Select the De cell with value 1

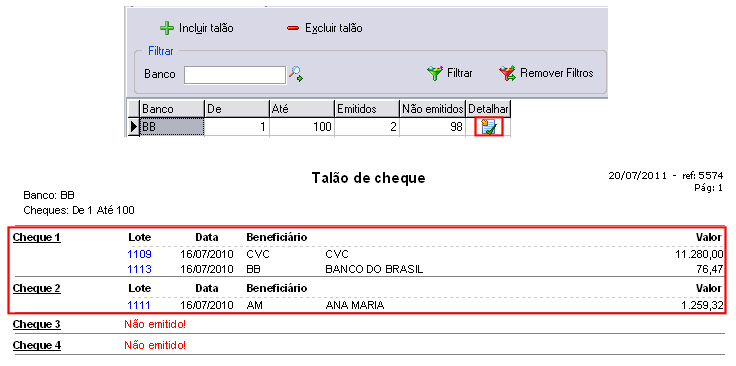237,127
